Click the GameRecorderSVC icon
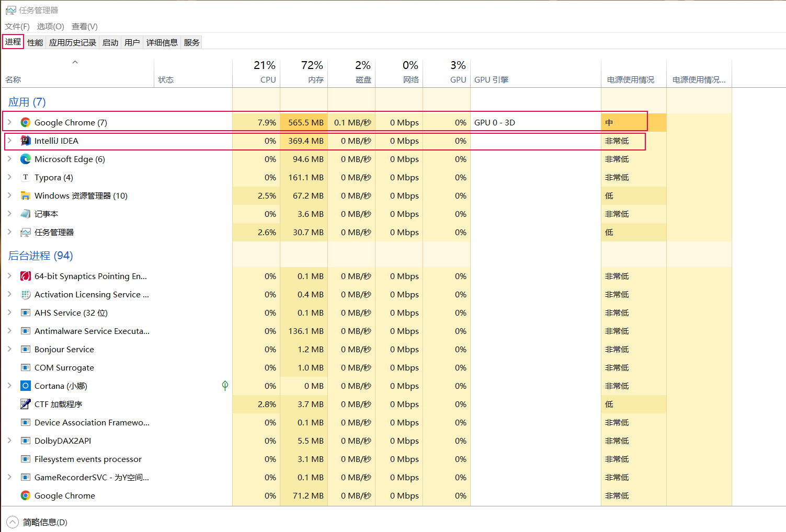This screenshot has width=786, height=532. click(x=25, y=477)
